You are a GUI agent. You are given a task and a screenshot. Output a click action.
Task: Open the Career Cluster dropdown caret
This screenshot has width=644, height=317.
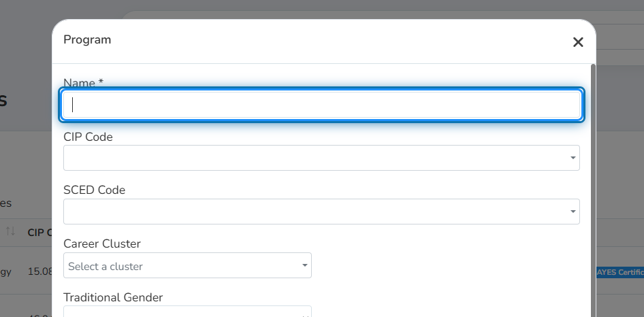tap(305, 265)
